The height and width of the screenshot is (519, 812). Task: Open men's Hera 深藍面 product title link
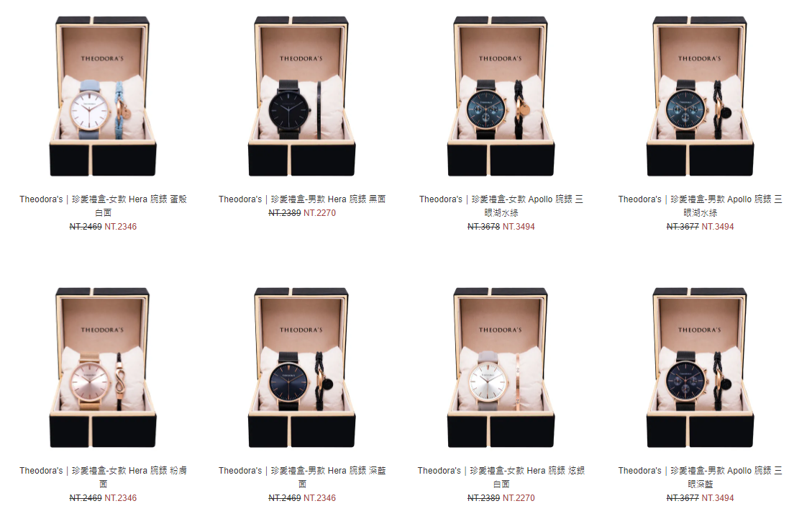[302, 477]
